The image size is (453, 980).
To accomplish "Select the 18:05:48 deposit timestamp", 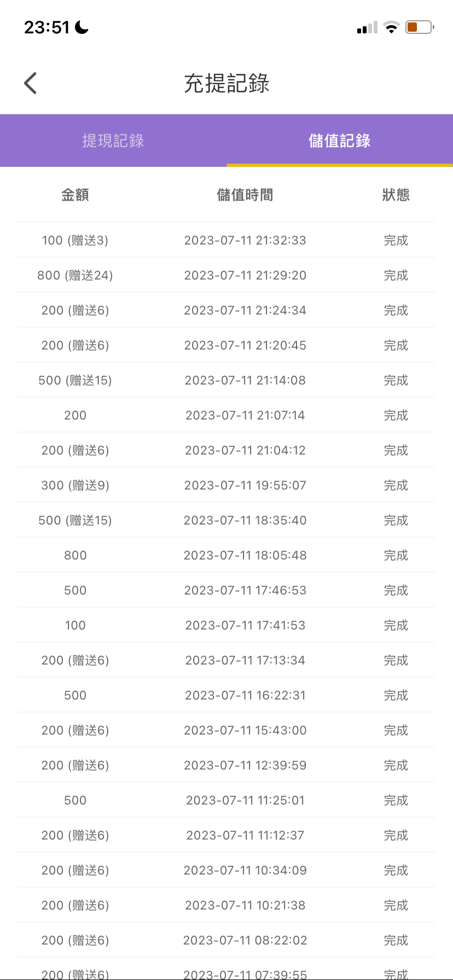I will pyautogui.click(x=245, y=555).
